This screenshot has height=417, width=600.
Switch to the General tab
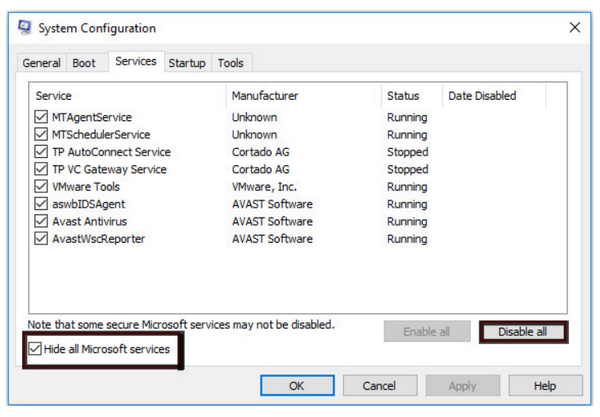42,63
